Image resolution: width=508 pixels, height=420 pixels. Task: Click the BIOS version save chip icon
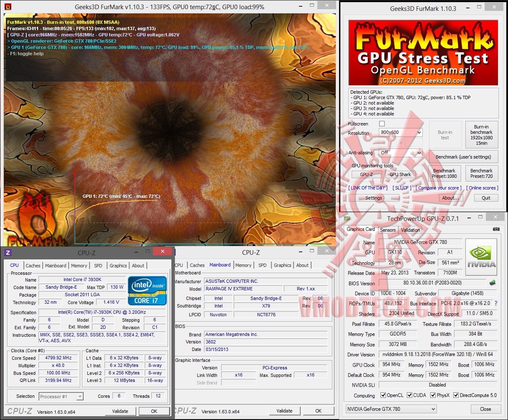click(x=493, y=283)
